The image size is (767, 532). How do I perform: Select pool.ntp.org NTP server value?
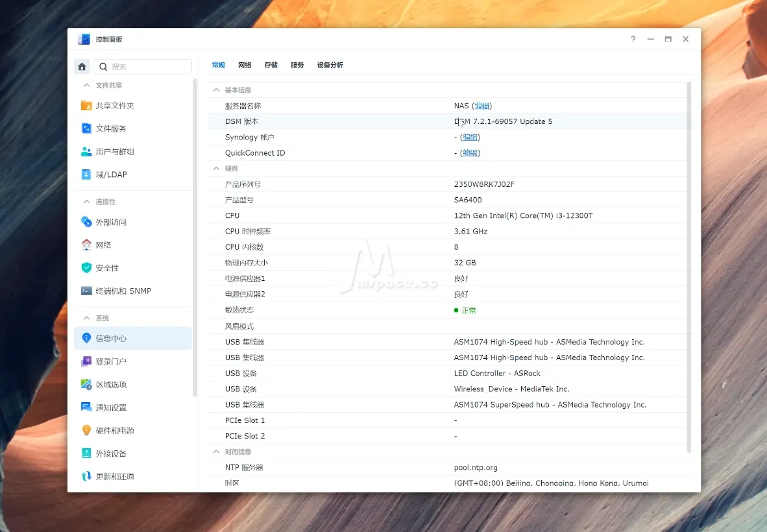click(x=476, y=468)
